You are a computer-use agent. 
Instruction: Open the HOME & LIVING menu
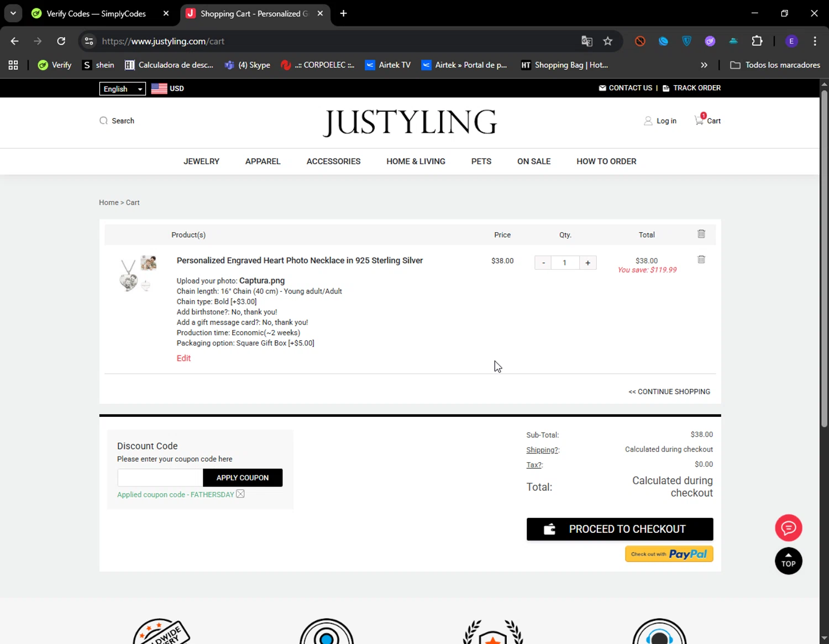[416, 161]
